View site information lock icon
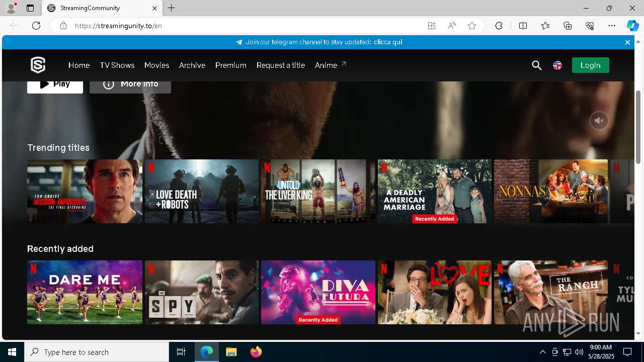The height and width of the screenshot is (362, 644). [63, 26]
